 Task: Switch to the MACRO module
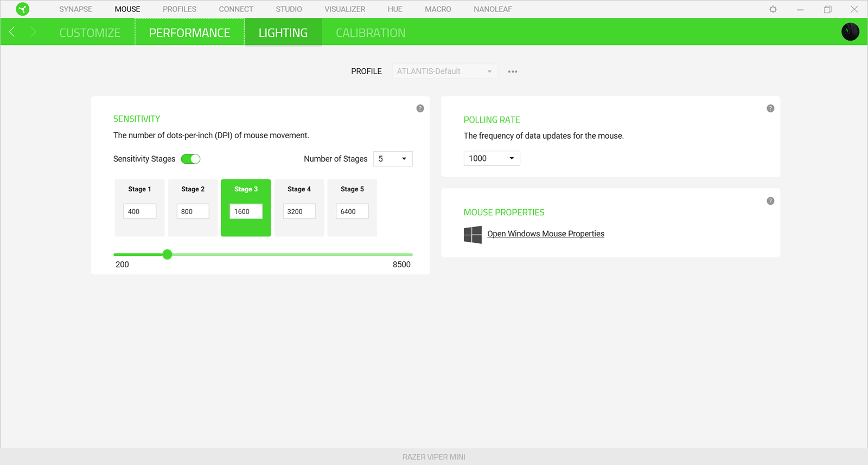[x=438, y=9]
